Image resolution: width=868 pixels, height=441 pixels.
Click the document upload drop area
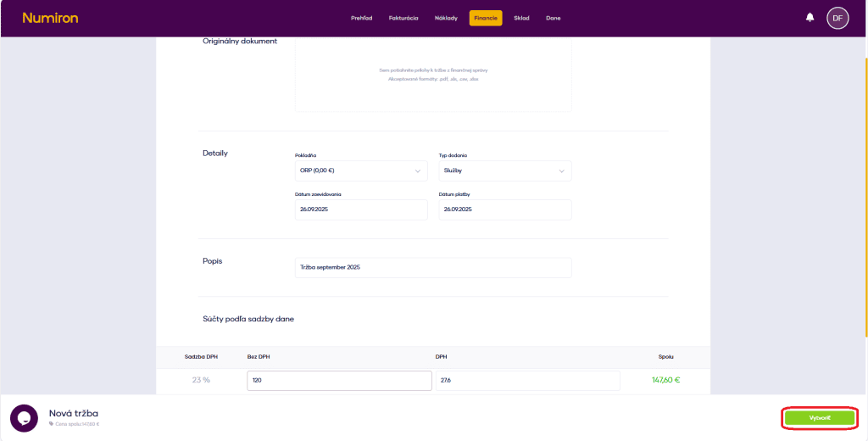coord(432,74)
